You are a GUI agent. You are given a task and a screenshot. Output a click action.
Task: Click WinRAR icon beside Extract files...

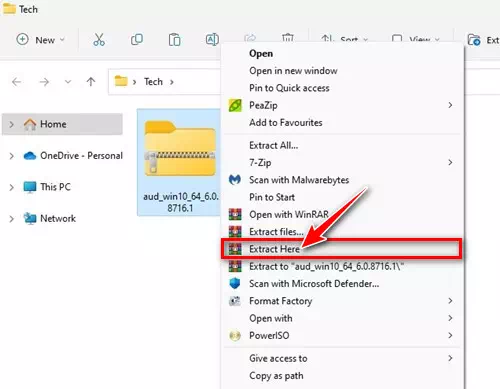point(235,232)
